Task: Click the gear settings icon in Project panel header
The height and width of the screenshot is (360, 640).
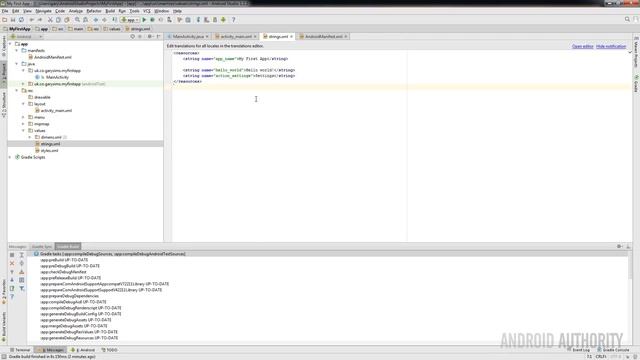Action: pos(150,37)
